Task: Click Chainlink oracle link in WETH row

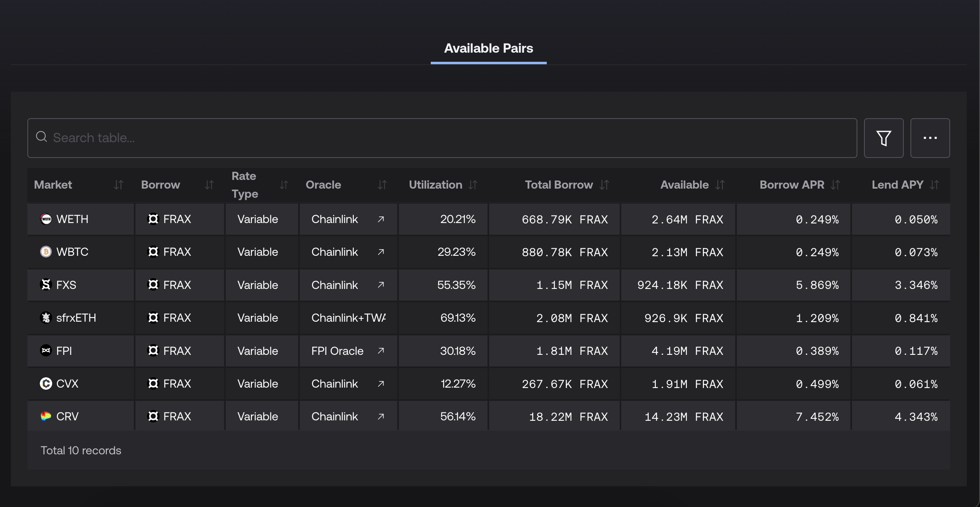Action: point(335,219)
